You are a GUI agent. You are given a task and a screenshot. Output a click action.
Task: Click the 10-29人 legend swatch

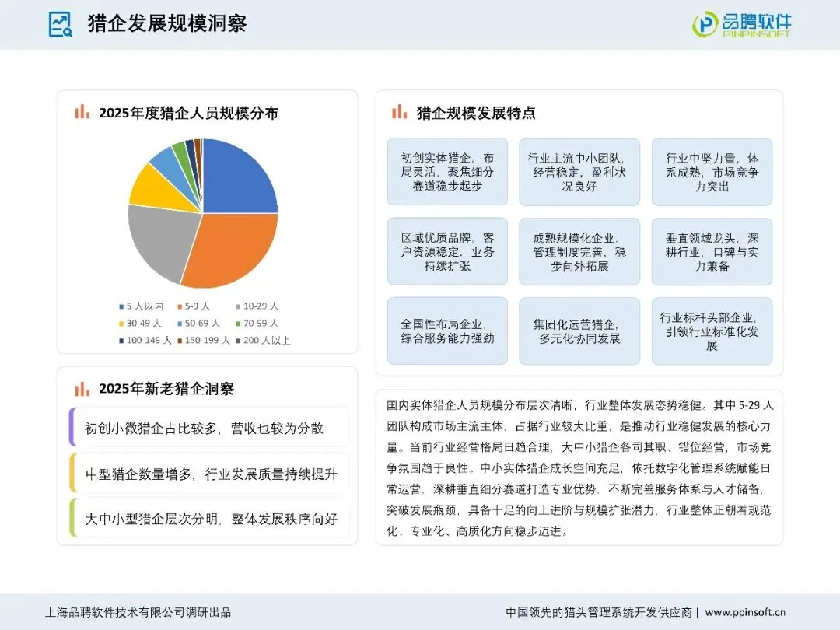(x=239, y=307)
